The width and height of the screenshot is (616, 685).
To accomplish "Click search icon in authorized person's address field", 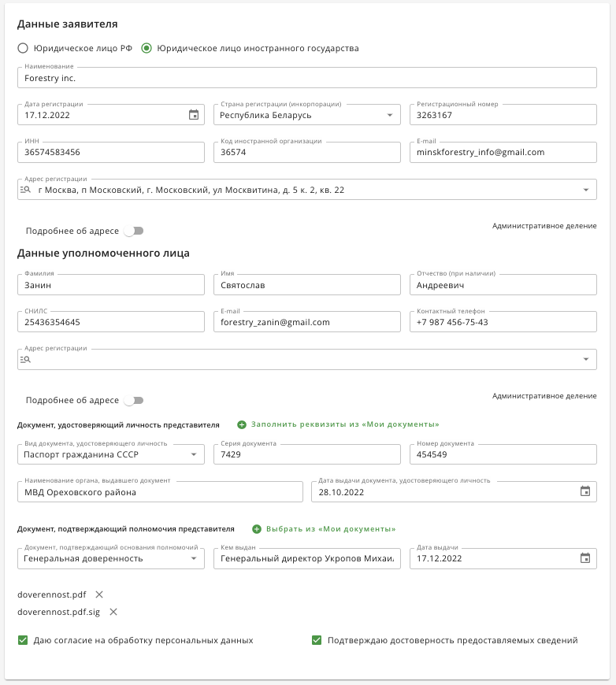I will pyautogui.click(x=25, y=359).
